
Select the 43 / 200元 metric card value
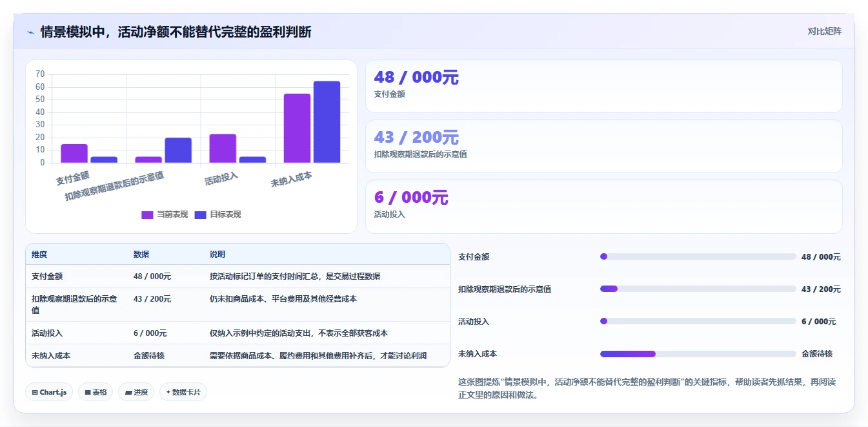[x=416, y=138]
